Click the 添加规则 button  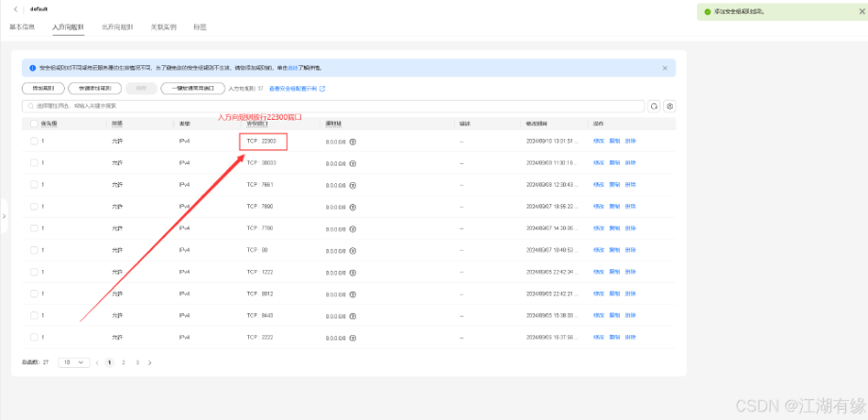[x=43, y=88]
